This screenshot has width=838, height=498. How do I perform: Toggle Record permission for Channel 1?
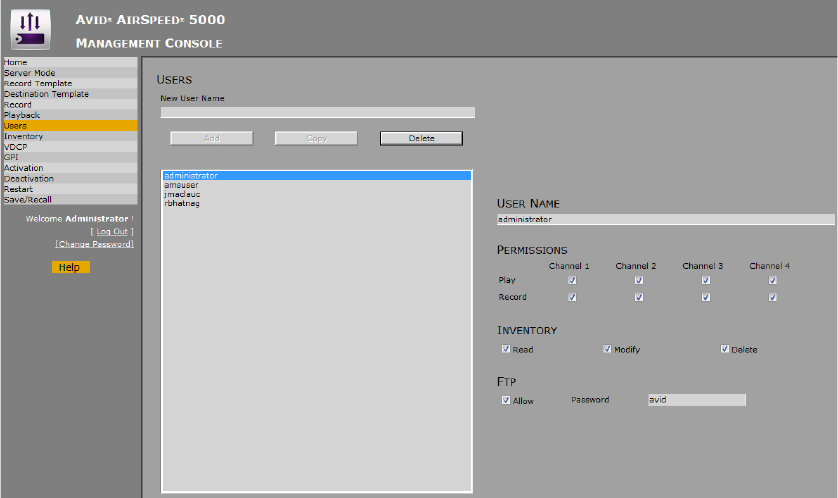(x=572, y=297)
